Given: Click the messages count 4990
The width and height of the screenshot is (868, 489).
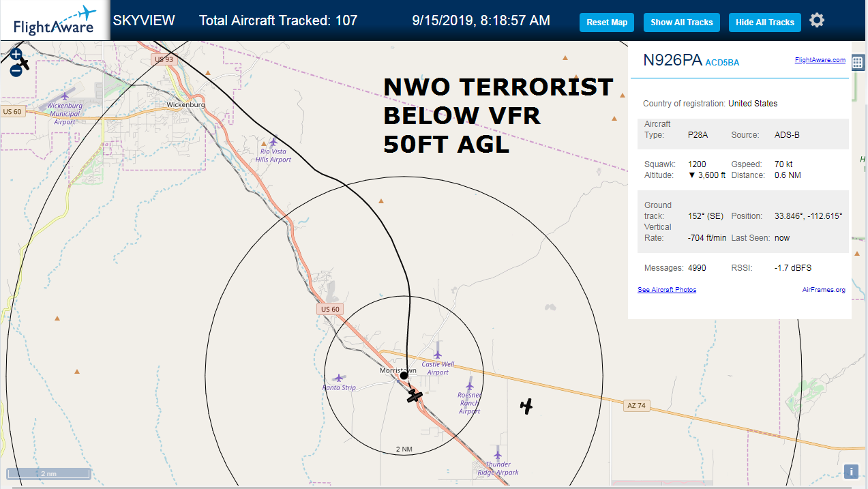Looking at the screenshot, I should click(697, 268).
